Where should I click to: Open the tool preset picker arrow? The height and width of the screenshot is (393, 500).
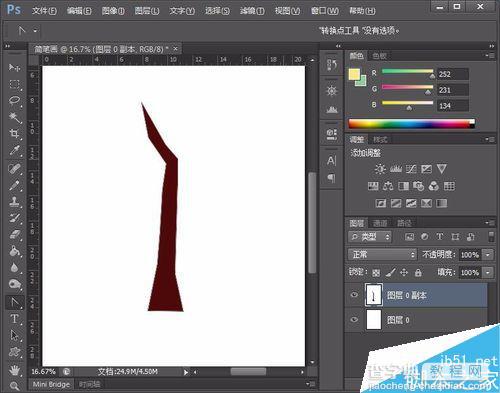[35, 31]
